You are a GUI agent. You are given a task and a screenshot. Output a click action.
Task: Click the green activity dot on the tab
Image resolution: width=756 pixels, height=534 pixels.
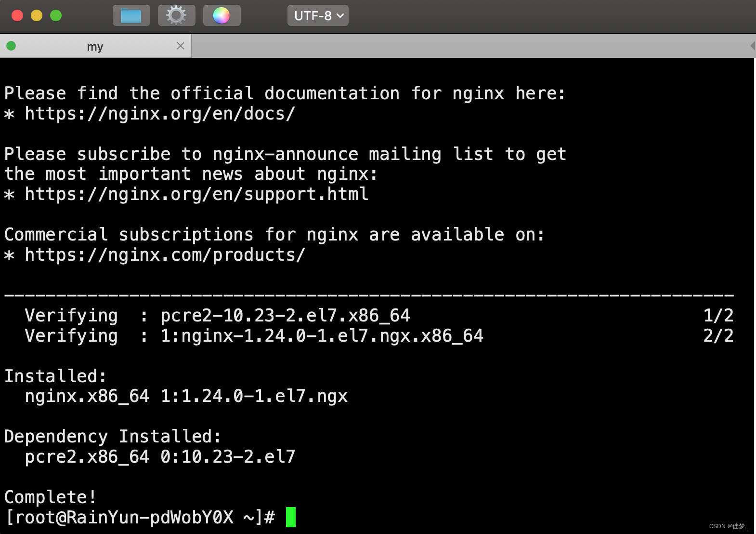[11, 45]
